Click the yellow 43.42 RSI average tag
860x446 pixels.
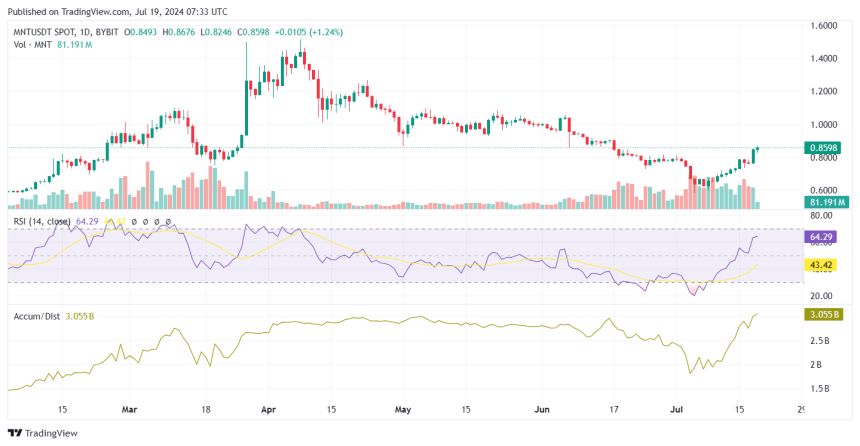coord(821,264)
